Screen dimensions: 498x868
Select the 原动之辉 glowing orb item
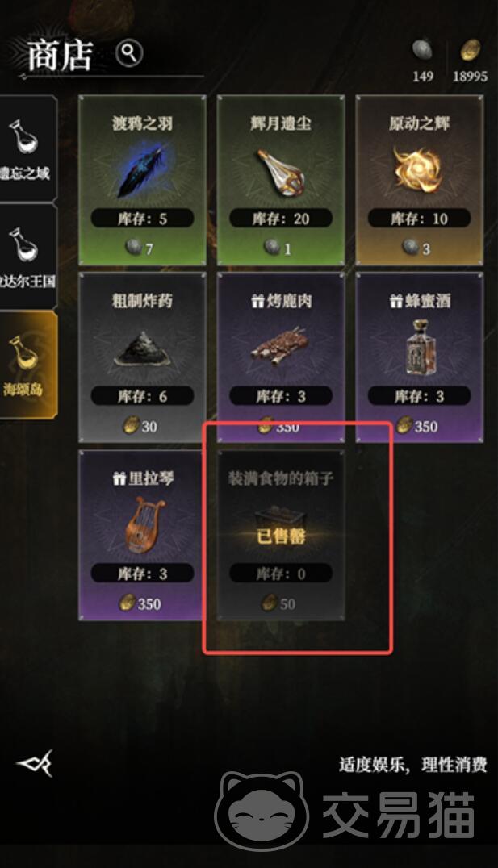point(420,181)
